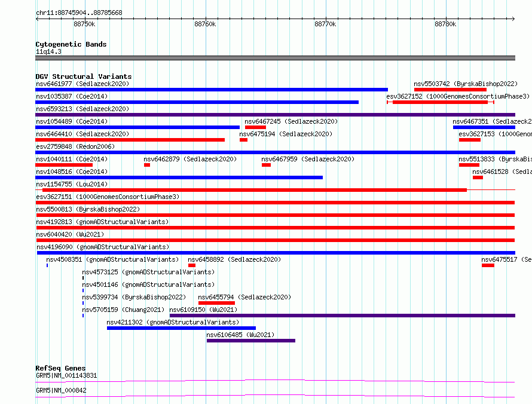Image resolution: width=532 pixels, height=404 pixels.
Task: Click the small red bar under nsv6462879
Action: (147, 165)
